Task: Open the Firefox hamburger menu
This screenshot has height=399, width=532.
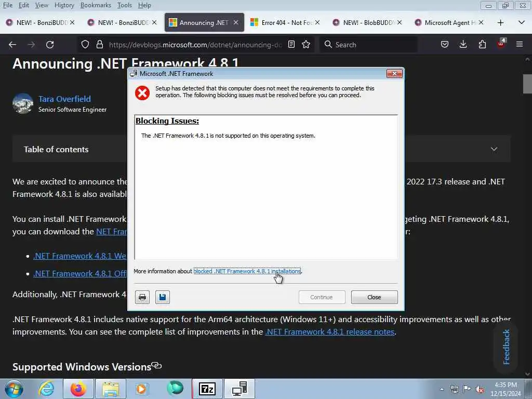Action: click(520, 45)
